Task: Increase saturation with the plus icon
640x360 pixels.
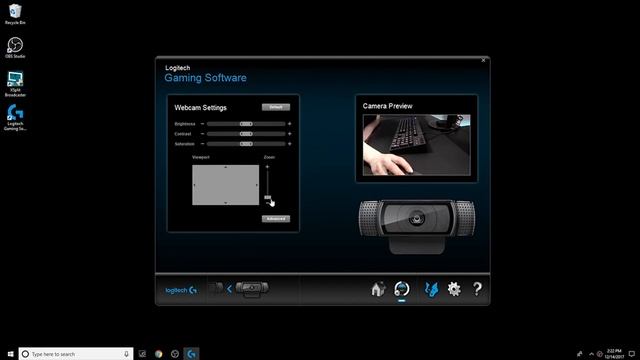Action: point(289,144)
